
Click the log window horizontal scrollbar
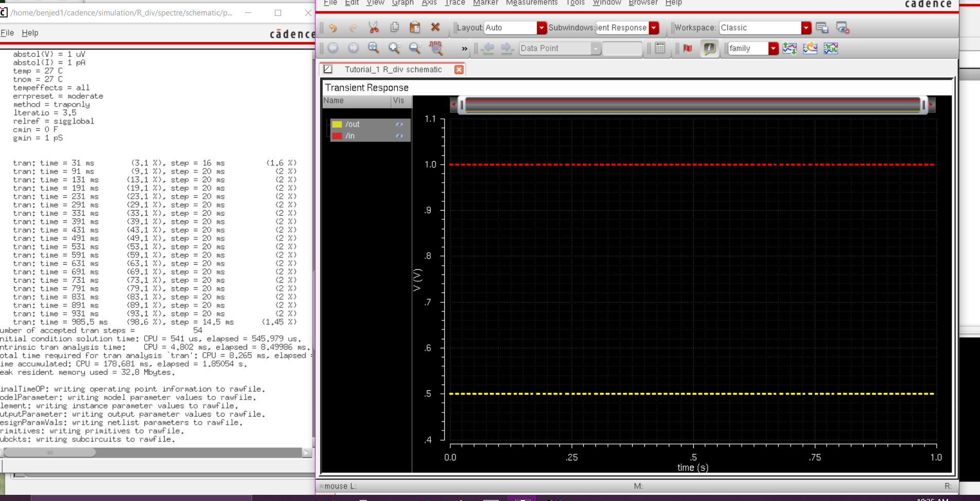(x=50, y=453)
